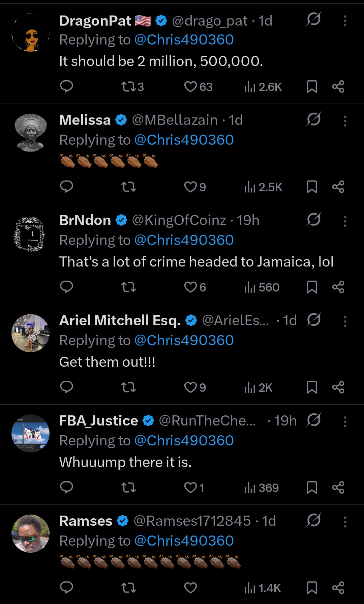This screenshot has height=604, width=364.
Task: Like Ramses's reply with no likes
Action: 191,588
